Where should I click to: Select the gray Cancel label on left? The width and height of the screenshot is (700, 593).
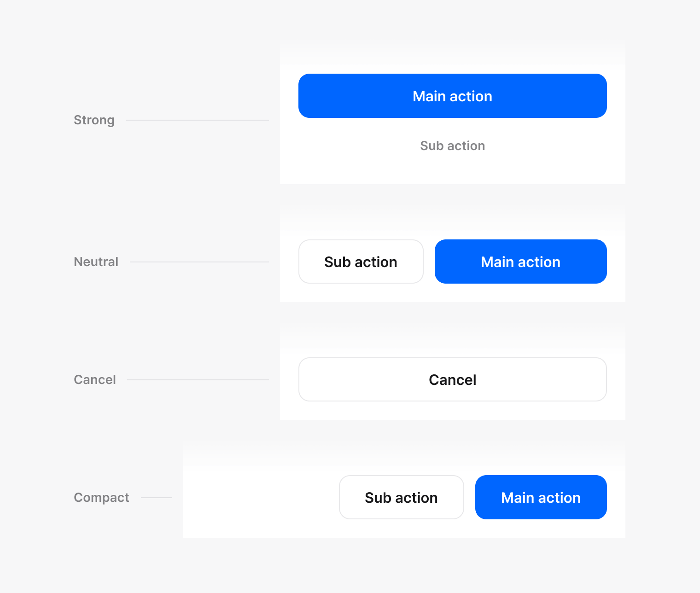coord(95,380)
